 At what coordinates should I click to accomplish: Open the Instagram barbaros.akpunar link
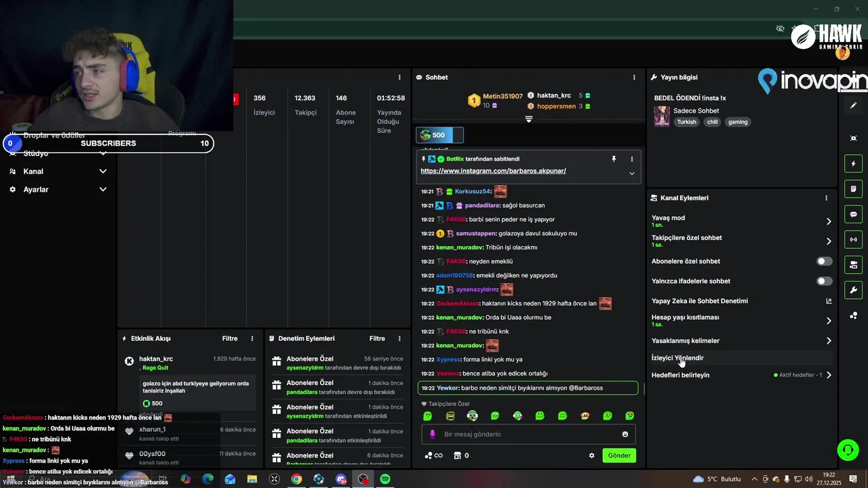tap(493, 171)
